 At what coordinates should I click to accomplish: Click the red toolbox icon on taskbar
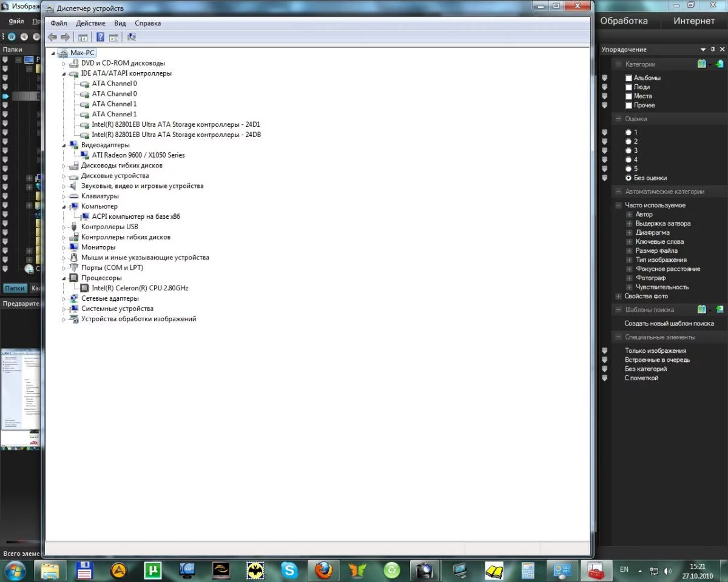(x=595, y=570)
